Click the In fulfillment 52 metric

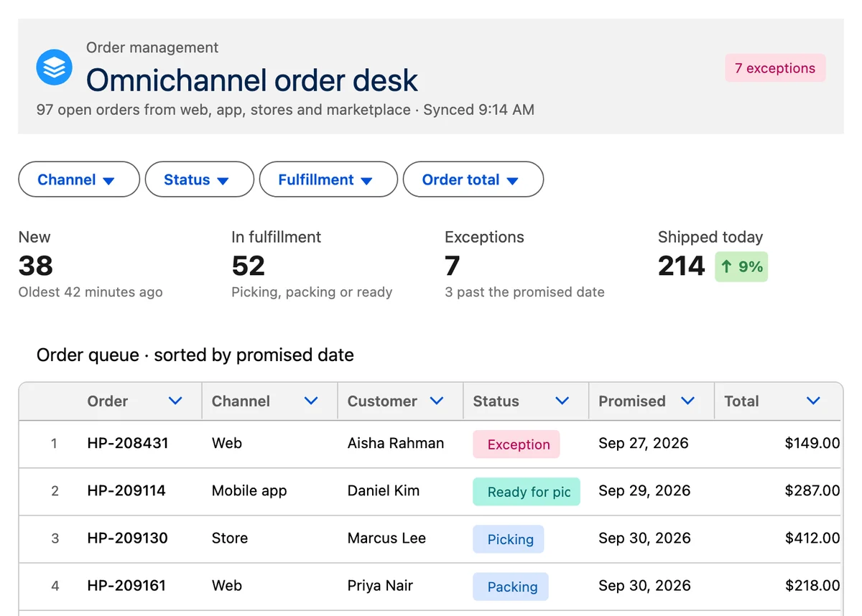pyautogui.click(x=312, y=264)
